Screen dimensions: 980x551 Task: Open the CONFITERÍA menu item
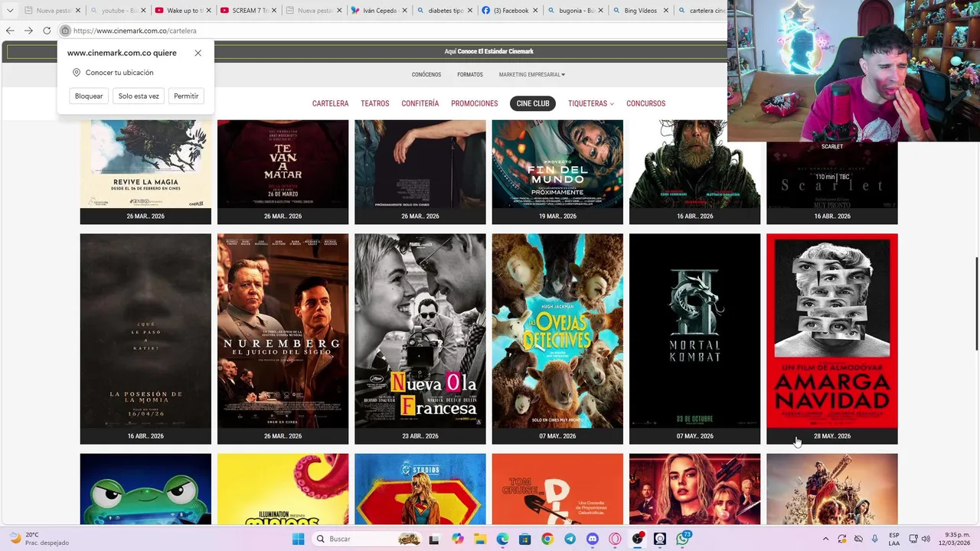click(x=420, y=103)
